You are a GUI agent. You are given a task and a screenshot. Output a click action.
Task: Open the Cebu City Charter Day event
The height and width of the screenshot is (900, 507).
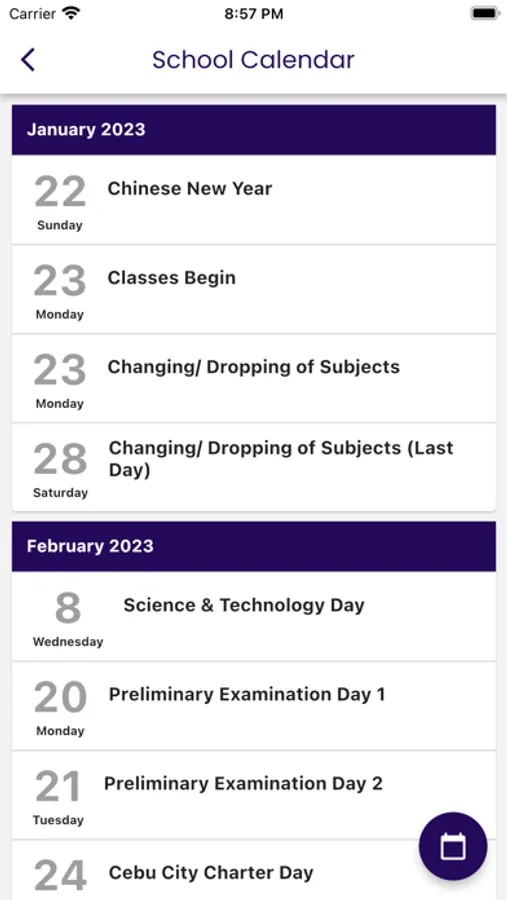(x=254, y=870)
